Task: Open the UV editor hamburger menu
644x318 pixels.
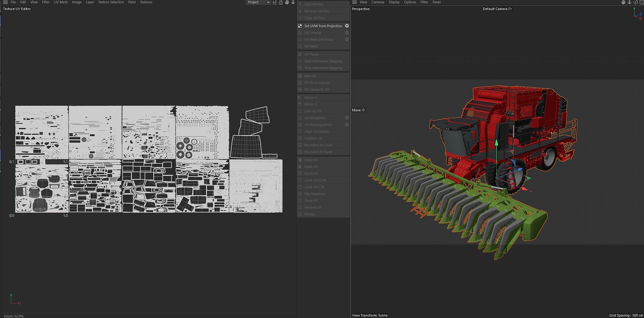Action: click(x=5, y=2)
